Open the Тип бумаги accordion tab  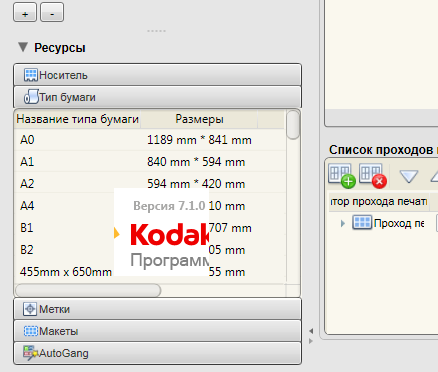[x=157, y=97]
